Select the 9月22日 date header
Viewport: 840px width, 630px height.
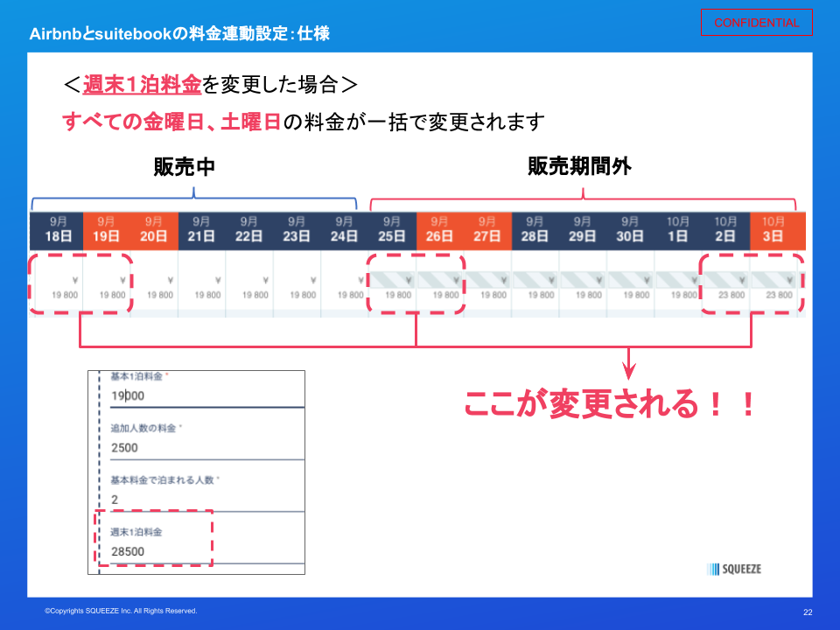click(249, 231)
